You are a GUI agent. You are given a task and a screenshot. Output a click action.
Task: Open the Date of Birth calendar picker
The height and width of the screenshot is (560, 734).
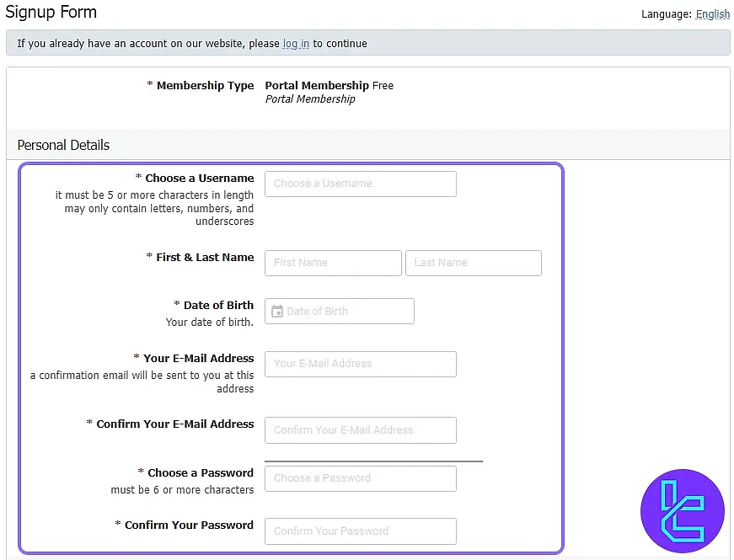(276, 311)
